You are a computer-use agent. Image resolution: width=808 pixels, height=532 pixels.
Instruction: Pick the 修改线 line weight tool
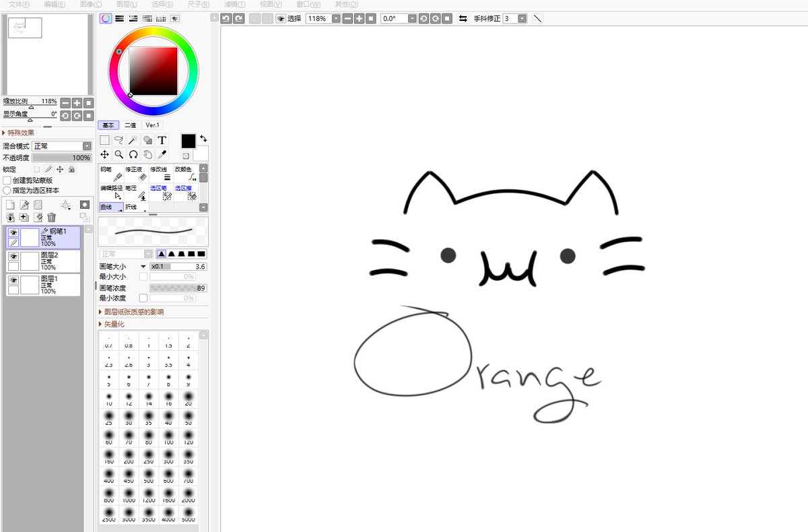[161, 173]
